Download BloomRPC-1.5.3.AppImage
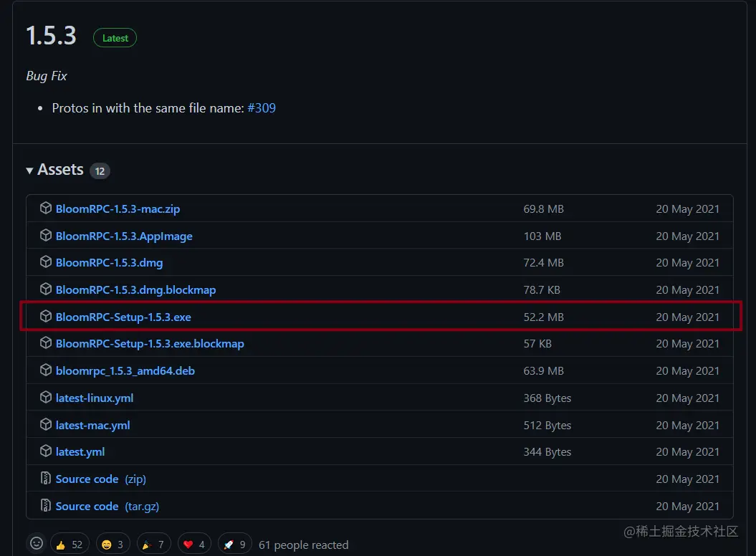Image resolution: width=756 pixels, height=556 pixels. (x=124, y=236)
